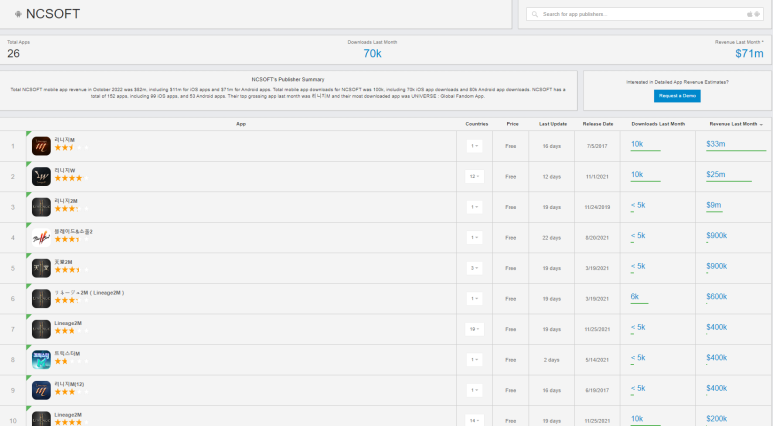Click the $71m Revenue Last Month total
The width and height of the screenshot is (773, 426).
tap(749, 54)
